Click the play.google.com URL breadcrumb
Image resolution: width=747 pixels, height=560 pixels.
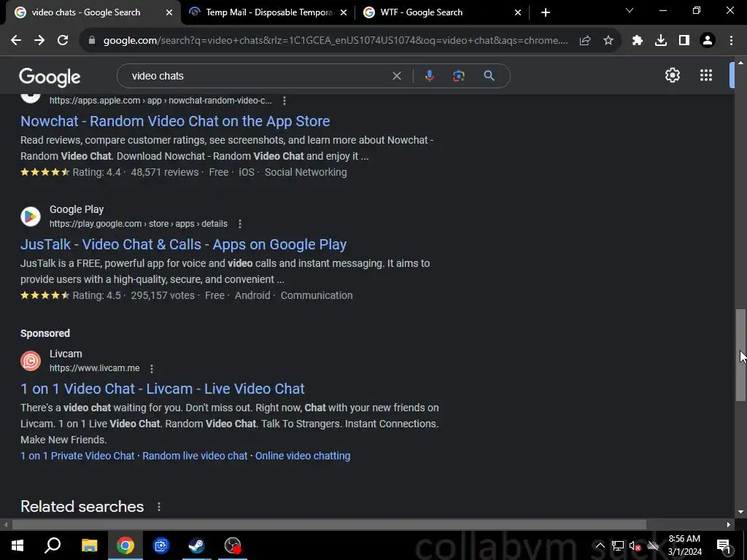tap(139, 224)
